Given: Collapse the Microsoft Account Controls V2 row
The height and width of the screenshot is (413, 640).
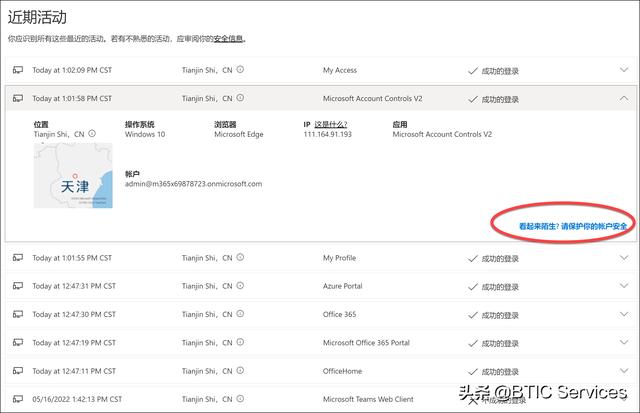Looking at the screenshot, I should (624, 98).
